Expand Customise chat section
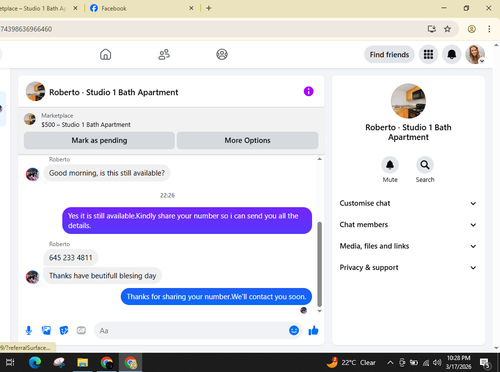Viewport: 500px width, 372px height. 408,203
